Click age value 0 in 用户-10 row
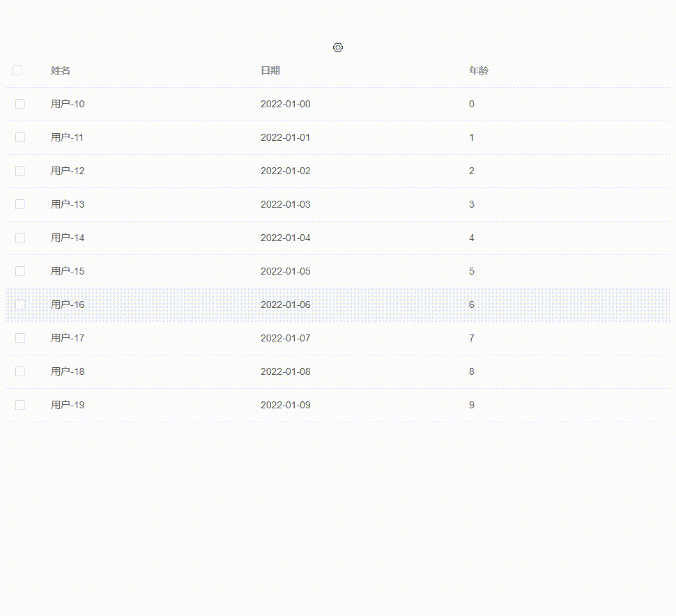Image resolution: width=676 pixels, height=616 pixels. pyautogui.click(x=472, y=104)
